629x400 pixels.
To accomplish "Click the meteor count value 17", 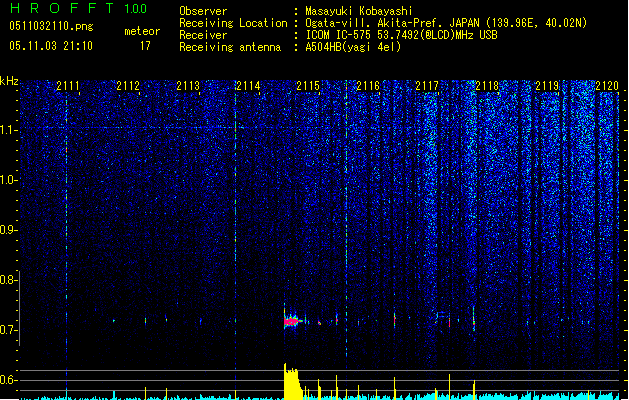I will 145,46.
